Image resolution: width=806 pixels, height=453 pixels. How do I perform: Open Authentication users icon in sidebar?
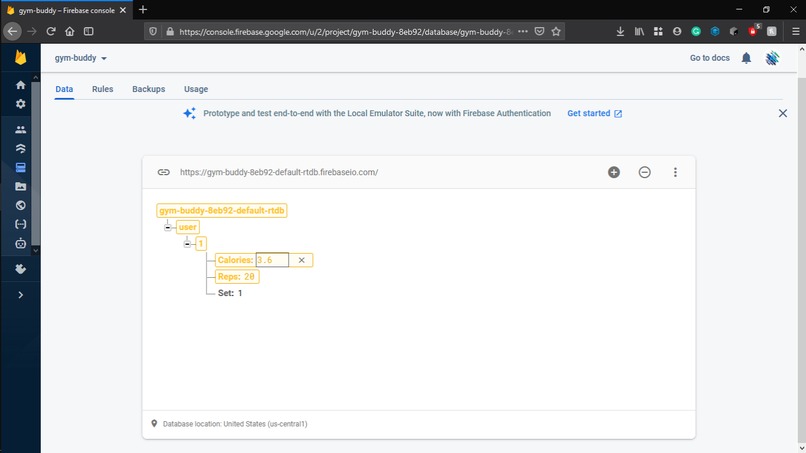coord(21,130)
